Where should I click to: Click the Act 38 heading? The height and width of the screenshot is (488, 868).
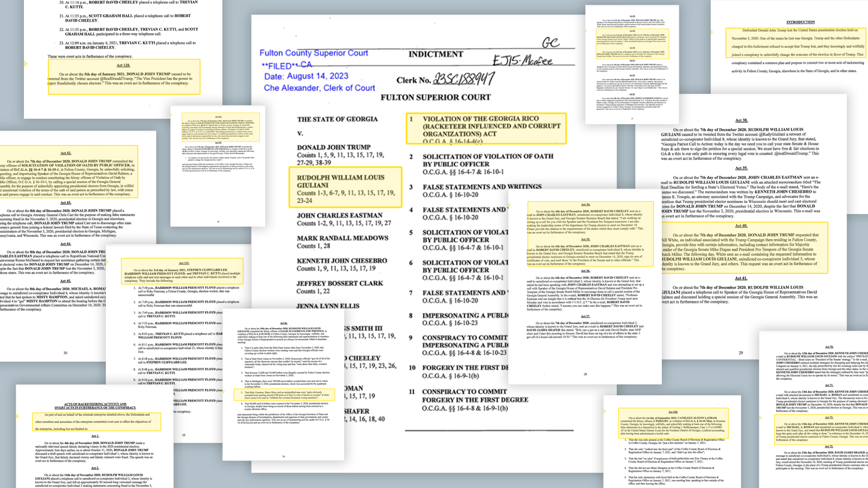point(741,120)
